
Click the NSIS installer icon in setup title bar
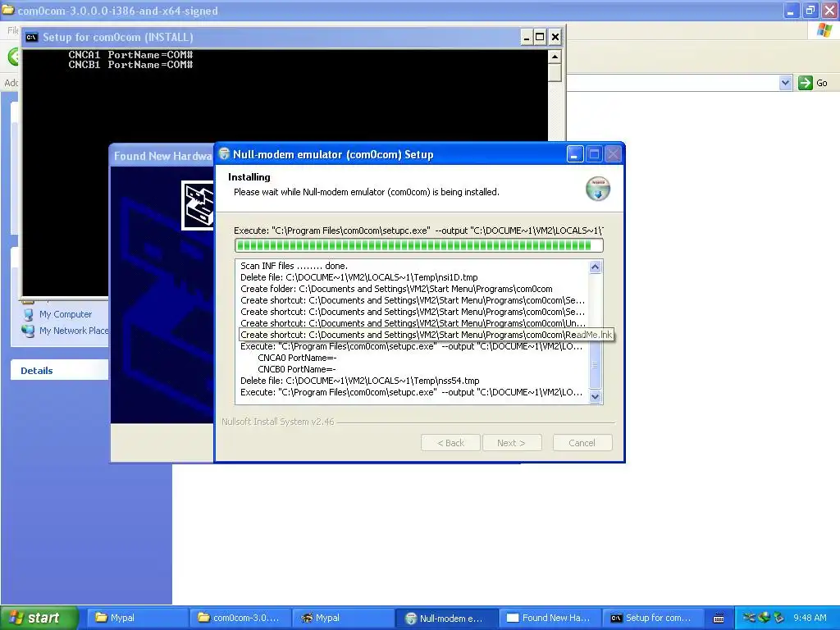point(225,153)
